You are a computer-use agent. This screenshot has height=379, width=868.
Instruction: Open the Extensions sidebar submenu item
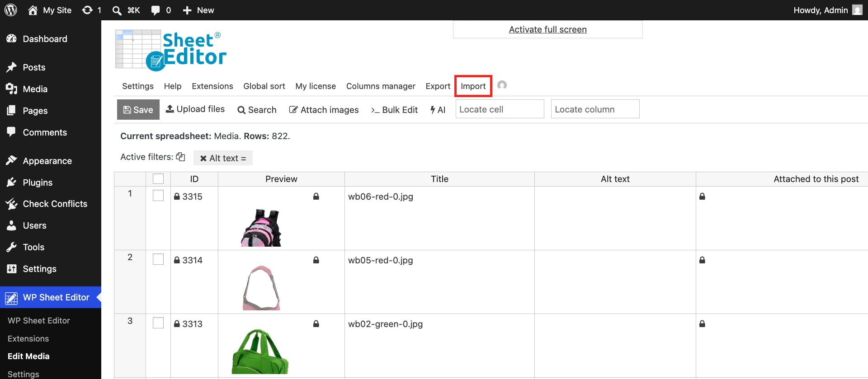point(28,338)
